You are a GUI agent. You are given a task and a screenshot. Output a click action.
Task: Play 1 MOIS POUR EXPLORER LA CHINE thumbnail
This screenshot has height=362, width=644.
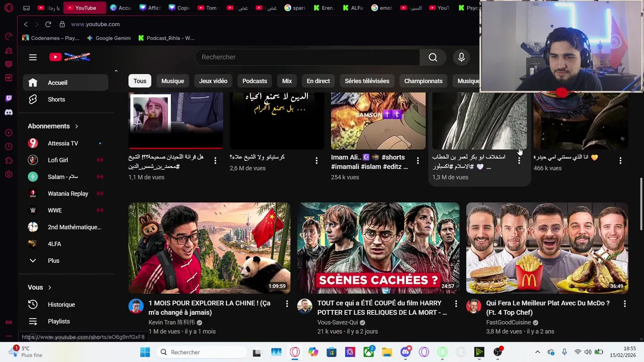click(209, 248)
